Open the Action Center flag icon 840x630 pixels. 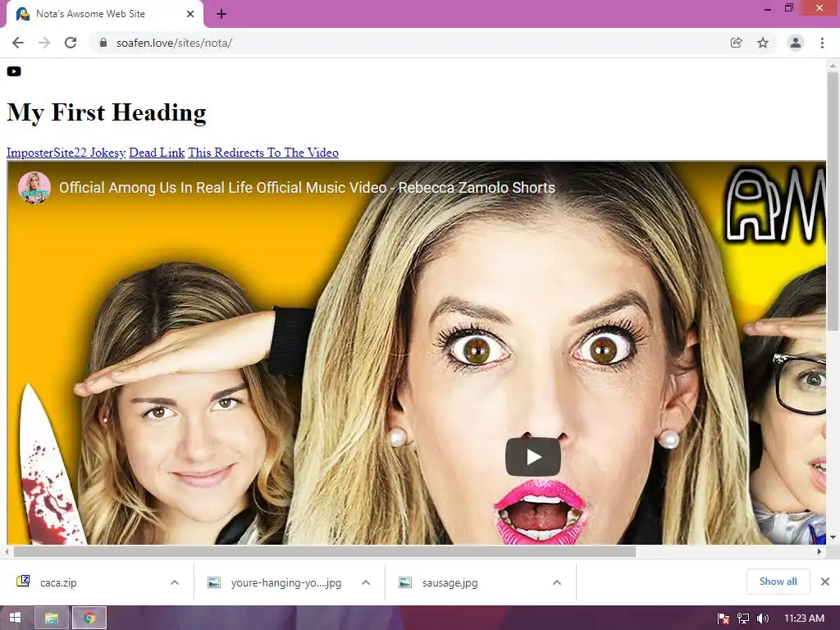(x=724, y=619)
